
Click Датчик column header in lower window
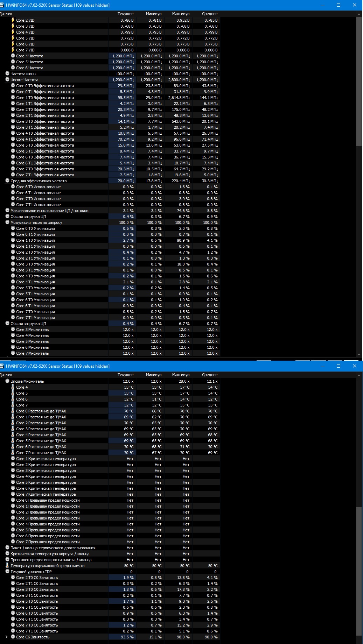(54, 375)
